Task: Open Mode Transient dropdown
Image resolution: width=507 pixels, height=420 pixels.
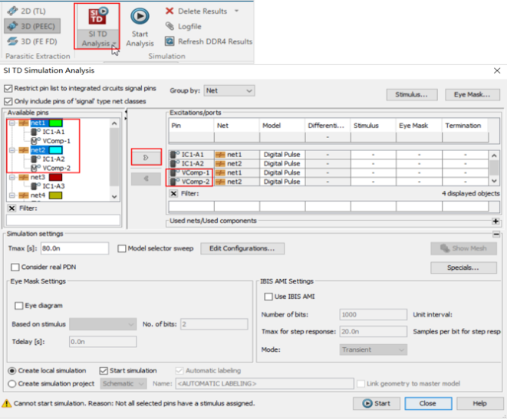Action: tap(373, 349)
